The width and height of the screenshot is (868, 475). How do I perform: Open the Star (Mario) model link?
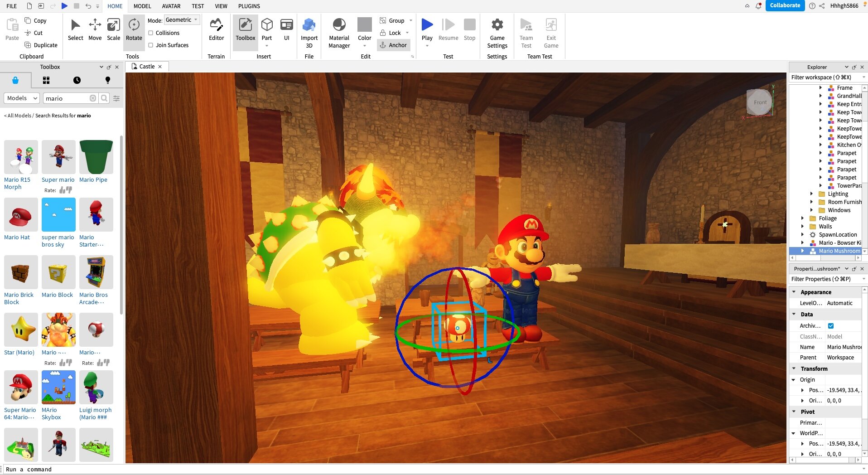pos(19,352)
